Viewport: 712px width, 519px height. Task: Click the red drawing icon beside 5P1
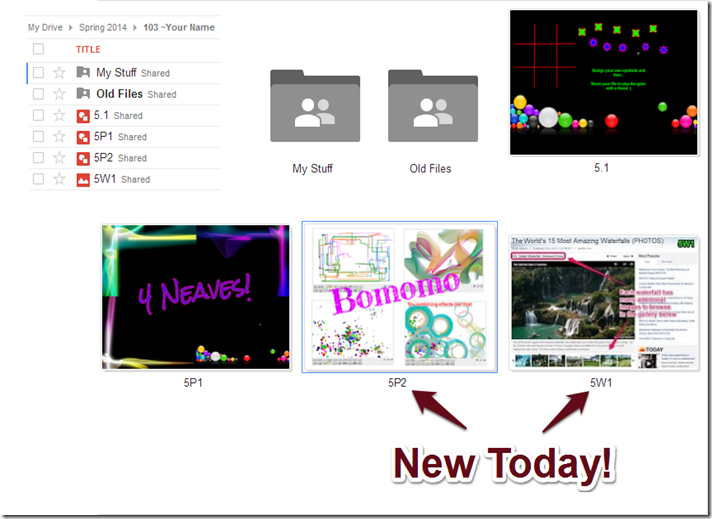[83, 138]
